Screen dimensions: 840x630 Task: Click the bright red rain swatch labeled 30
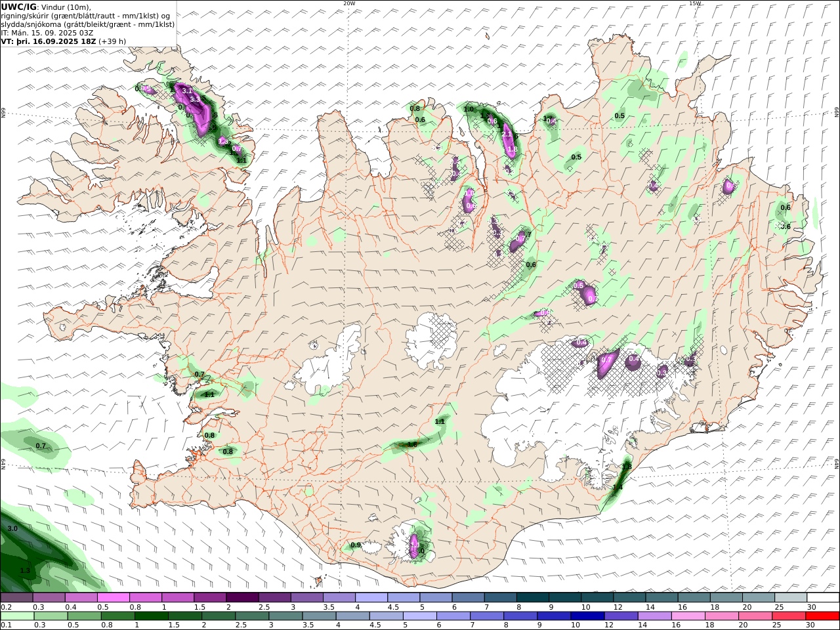[x=822, y=616]
